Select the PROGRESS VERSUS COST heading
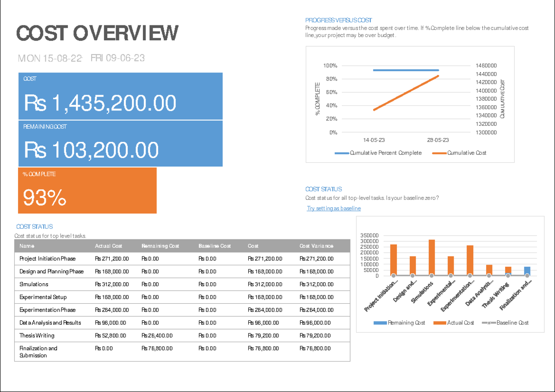 (339, 20)
